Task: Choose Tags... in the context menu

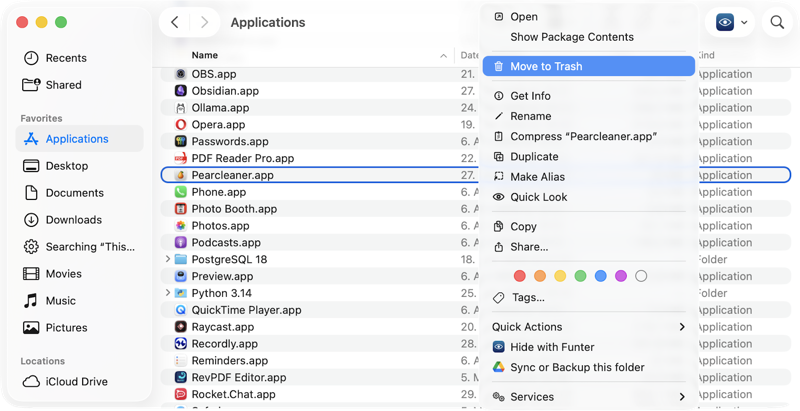Action: pos(528,297)
